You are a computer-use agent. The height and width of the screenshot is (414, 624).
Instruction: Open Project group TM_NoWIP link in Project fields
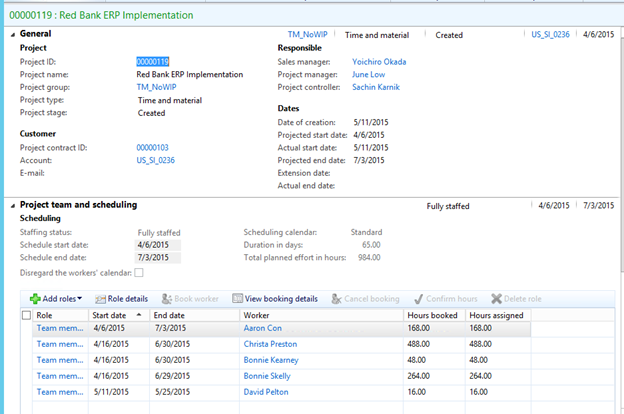point(156,87)
